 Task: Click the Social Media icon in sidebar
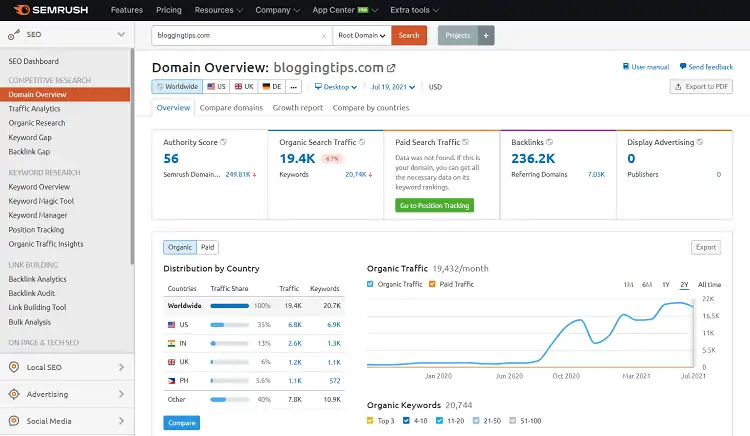pyautogui.click(x=14, y=421)
